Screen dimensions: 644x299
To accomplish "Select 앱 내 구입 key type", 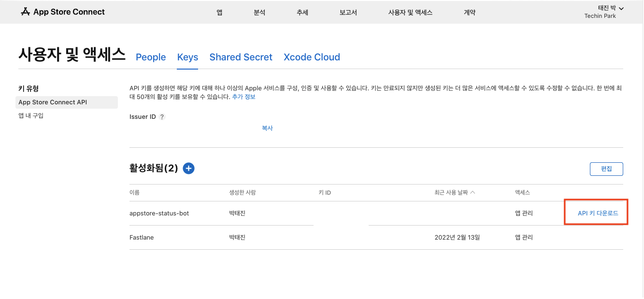I will [x=31, y=116].
